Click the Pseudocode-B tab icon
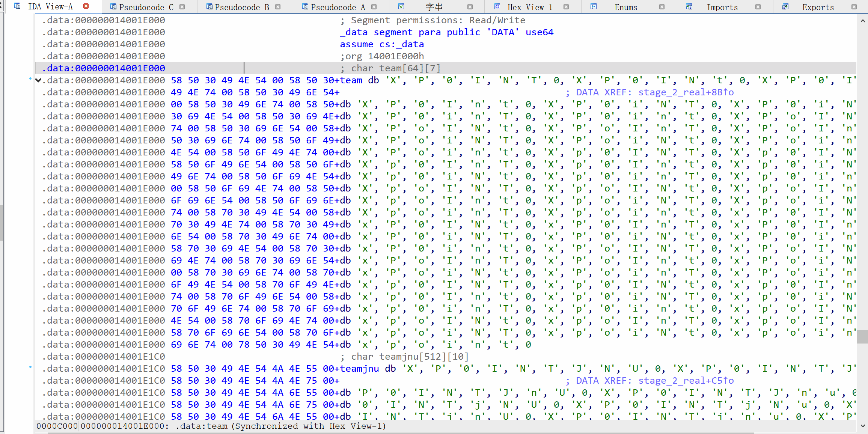This screenshot has height=434, width=868. tap(209, 7)
